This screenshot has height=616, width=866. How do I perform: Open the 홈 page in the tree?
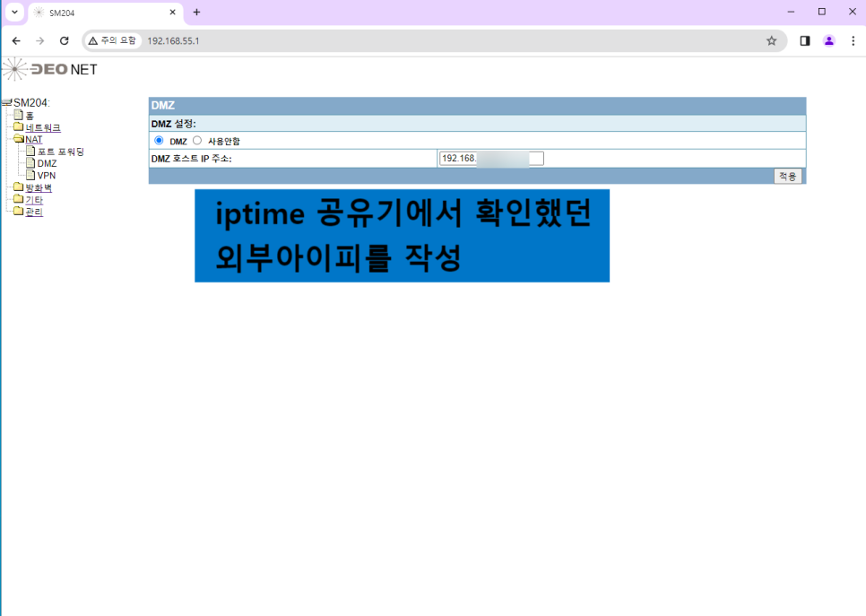(x=30, y=116)
